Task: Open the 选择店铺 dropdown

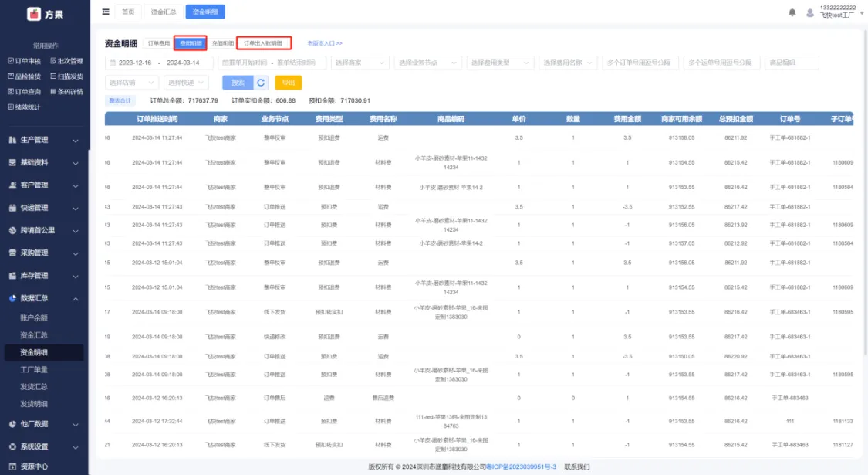Action: (131, 83)
